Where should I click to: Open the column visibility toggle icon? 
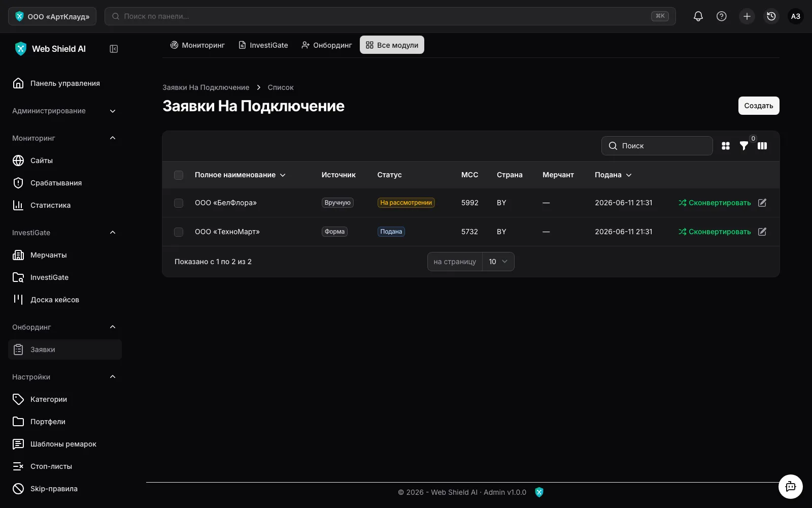762,146
